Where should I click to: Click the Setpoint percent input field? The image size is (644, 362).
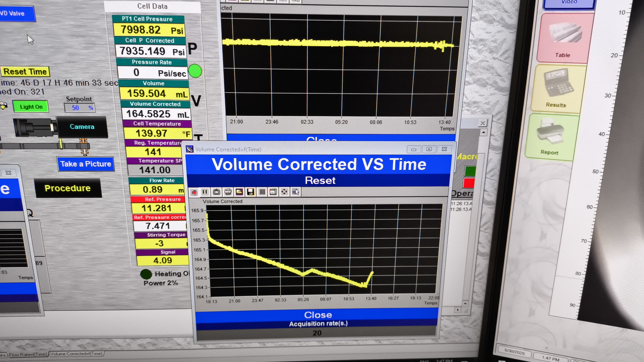(x=79, y=108)
